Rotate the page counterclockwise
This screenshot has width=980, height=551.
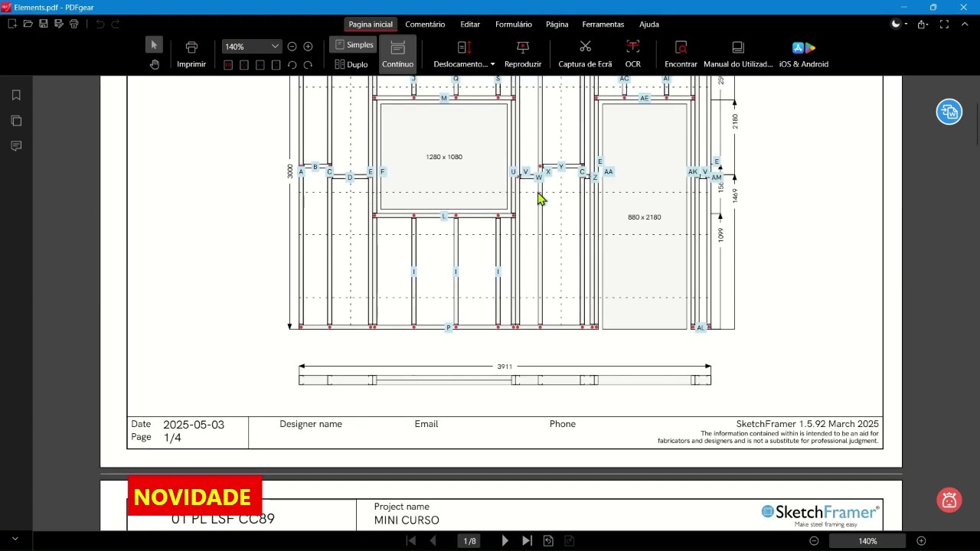292,65
